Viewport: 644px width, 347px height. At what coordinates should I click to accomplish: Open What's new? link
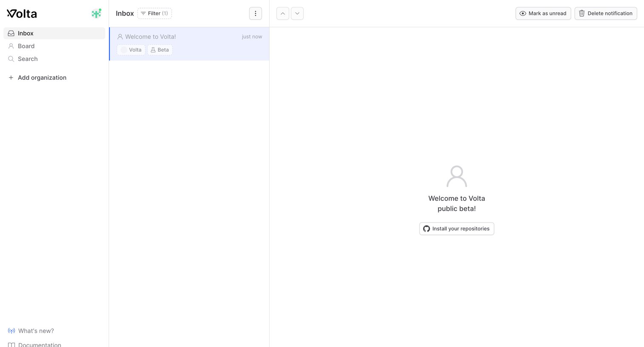pyautogui.click(x=31, y=331)
